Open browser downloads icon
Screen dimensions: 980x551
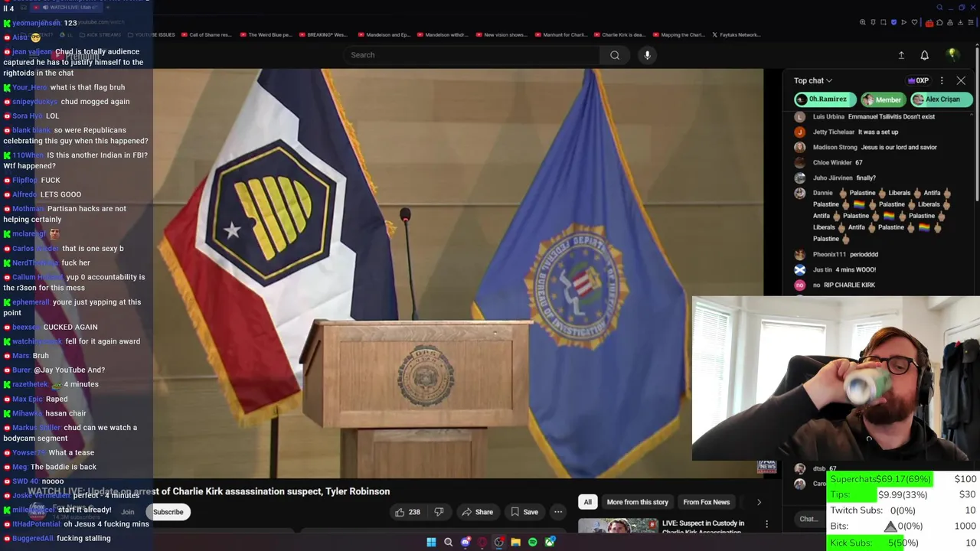pos(960,22)
